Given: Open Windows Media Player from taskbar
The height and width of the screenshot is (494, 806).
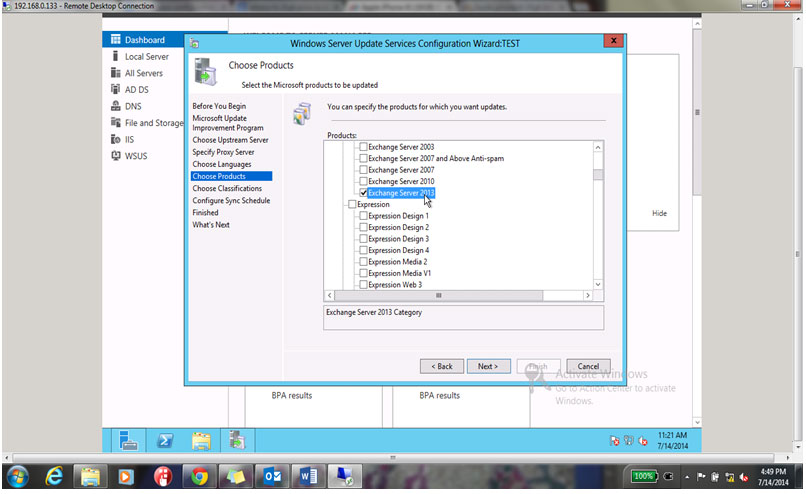Looking at the screenshot, I should click(125, 477).
